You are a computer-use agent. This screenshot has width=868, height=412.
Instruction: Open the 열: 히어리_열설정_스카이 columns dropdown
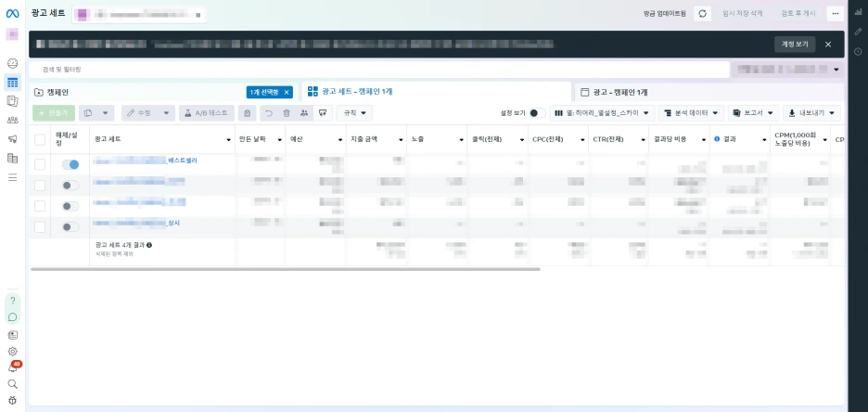click(602, 113)
